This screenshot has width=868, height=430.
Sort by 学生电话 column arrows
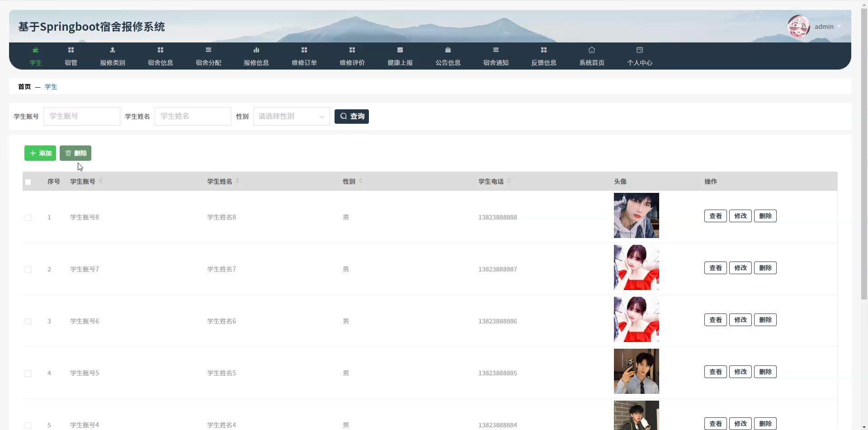tap(509, 181)
